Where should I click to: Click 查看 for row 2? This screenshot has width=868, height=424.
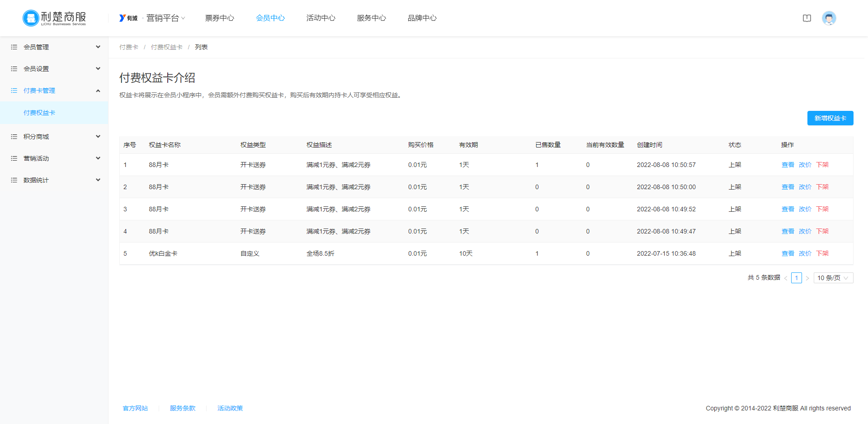788,187
